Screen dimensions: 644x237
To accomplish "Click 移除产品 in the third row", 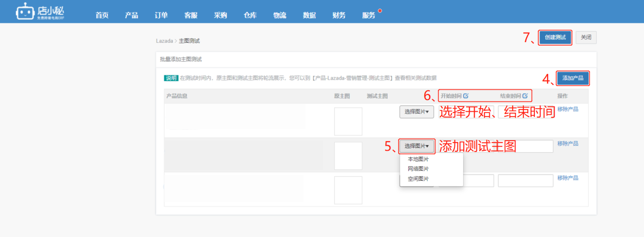I will [x=568, y=178].
